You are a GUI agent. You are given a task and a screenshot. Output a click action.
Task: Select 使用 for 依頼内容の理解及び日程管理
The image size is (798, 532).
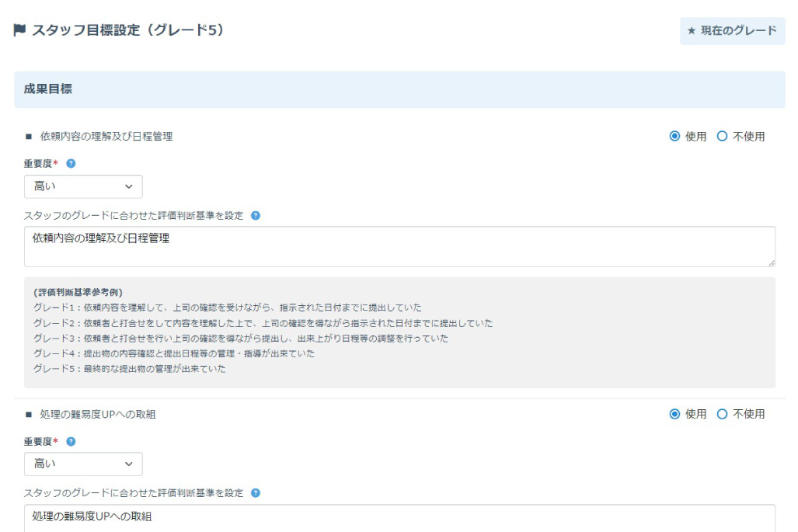674,136
